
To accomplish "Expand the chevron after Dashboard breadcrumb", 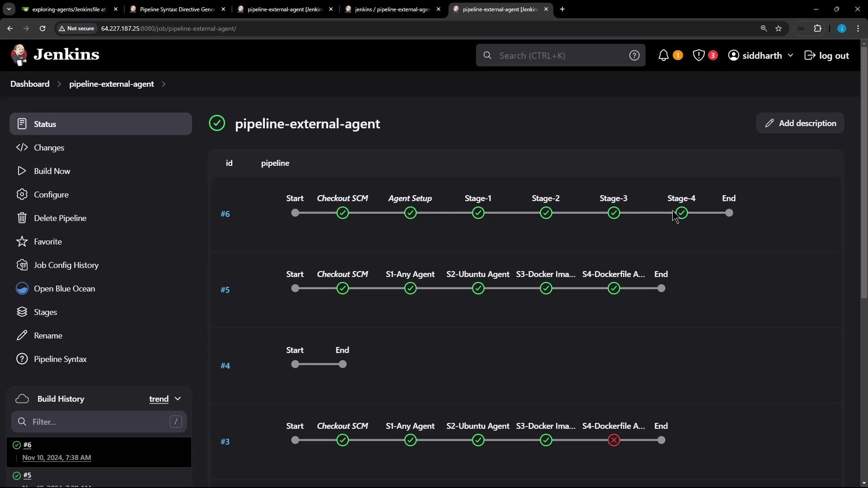I will [59, 84].
